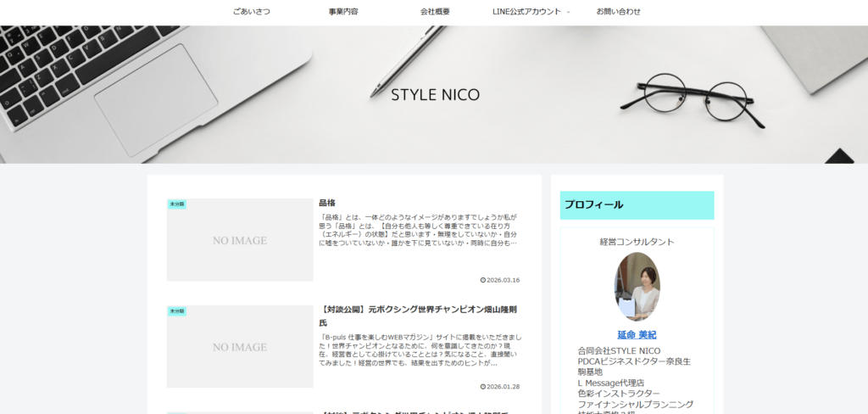Open the 品格 article title
Screen dimensions: 868x414
(x=327, y=204)
